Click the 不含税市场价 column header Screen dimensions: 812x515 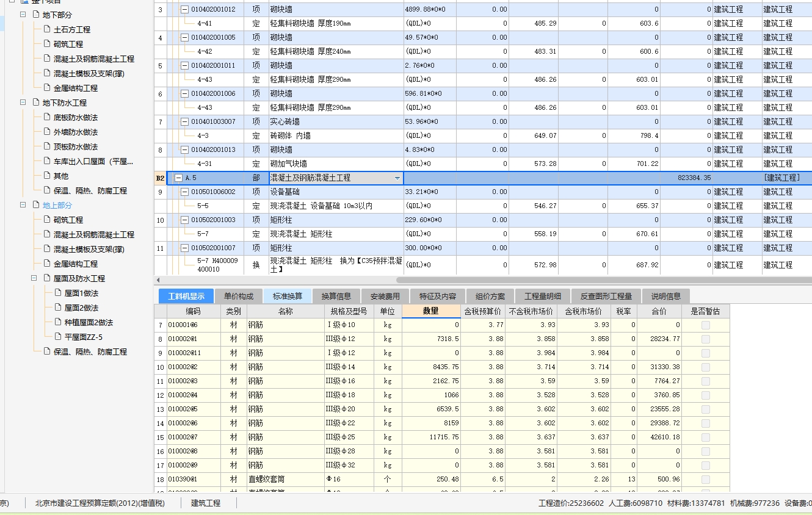(x=532, y=311)
